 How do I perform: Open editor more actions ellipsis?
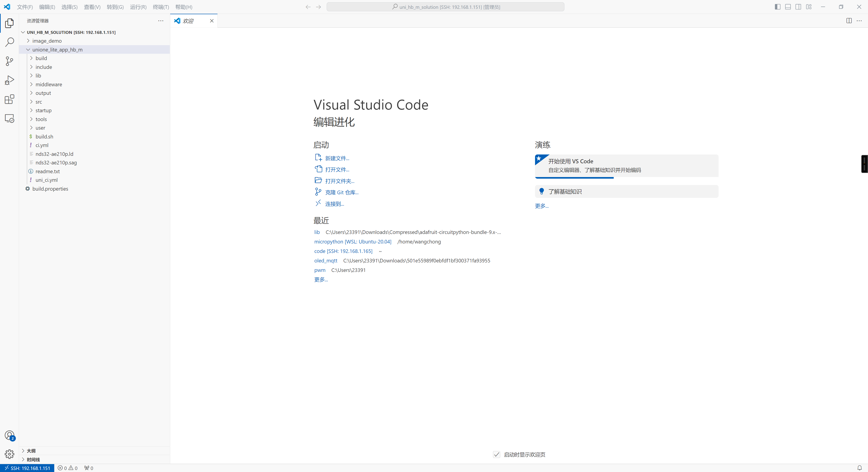[x=859, y=21]
